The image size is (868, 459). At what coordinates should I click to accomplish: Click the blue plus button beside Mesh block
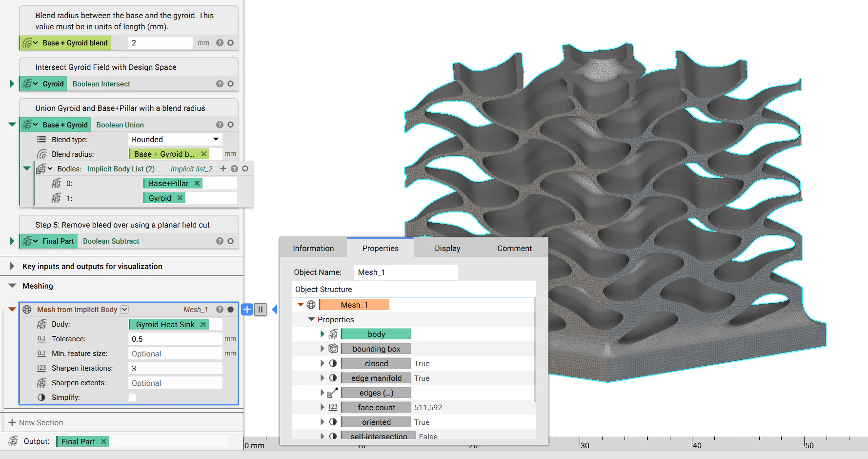[247, 309]
